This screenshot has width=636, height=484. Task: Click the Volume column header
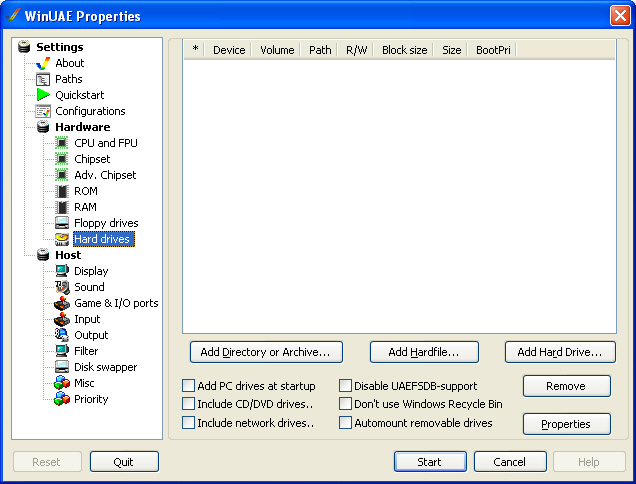point(277,50)
